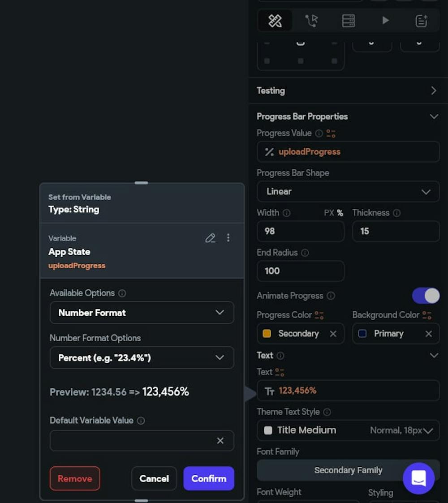The height and width of the screenshot is (503, 448).
Task: Open the Documentation notes tab icon
Action: tap(422, 21)
